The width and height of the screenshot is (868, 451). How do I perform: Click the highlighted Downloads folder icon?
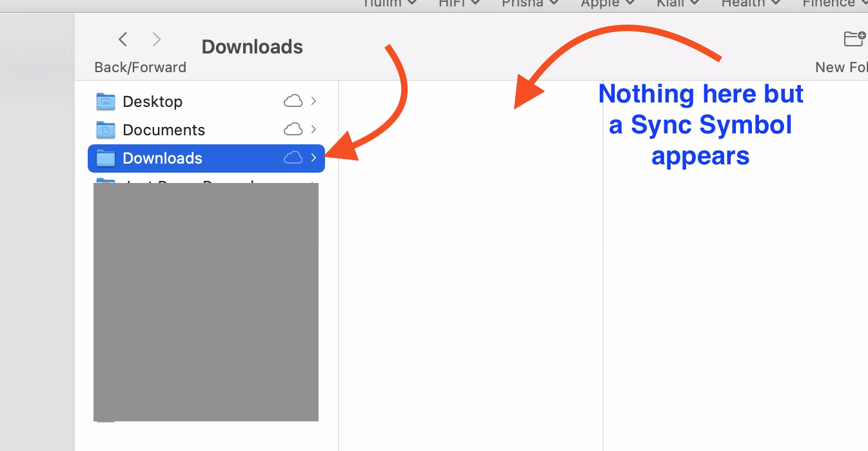105,158
